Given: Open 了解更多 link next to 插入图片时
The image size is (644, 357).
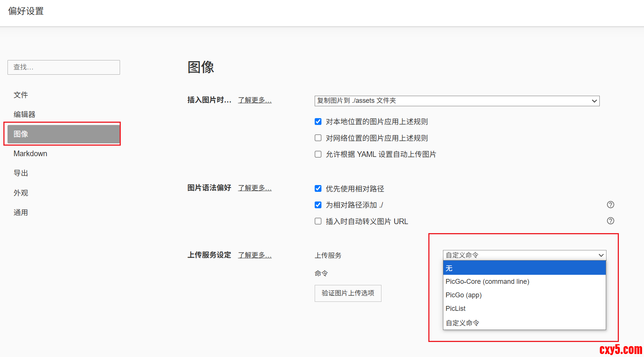Looking at the screenshot, I should (x=255, y=100).
